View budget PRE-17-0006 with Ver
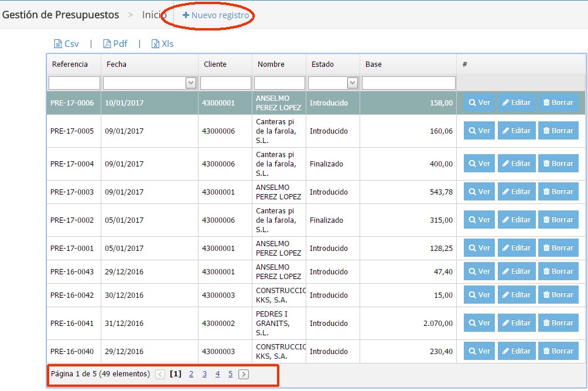Viewport: 588px width, 391px height. click(479, 103)
